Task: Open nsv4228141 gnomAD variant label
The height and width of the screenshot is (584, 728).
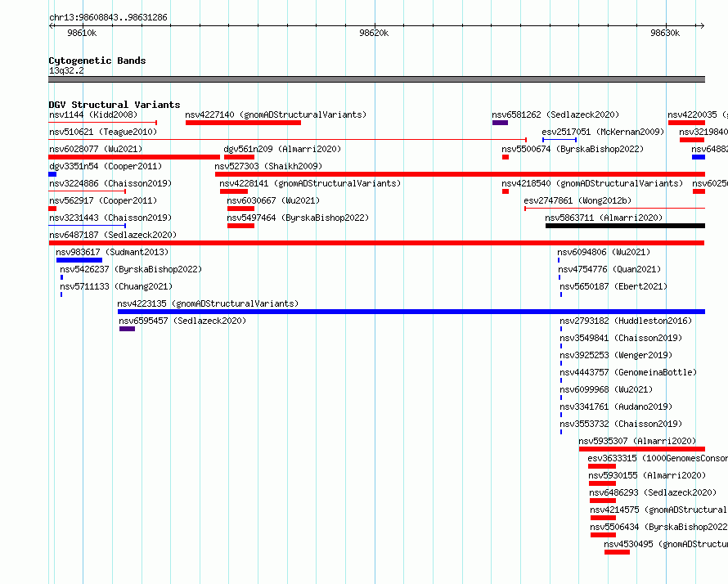Action: (x=310, y=183)
